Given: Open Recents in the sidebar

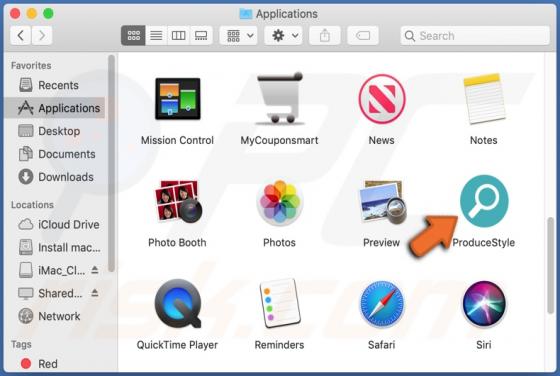Looking at the screenshot, I should click(x=55, y=85).
